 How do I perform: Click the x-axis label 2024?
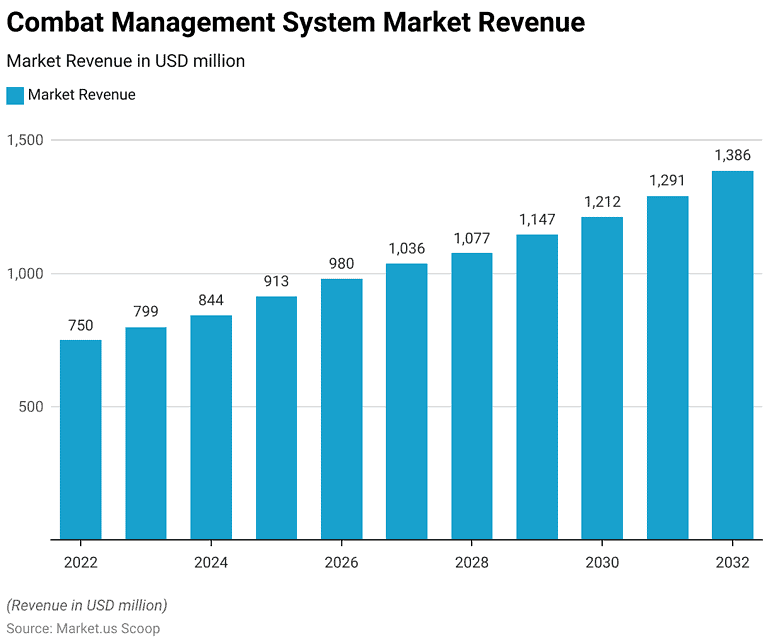(x=211, y=562)
